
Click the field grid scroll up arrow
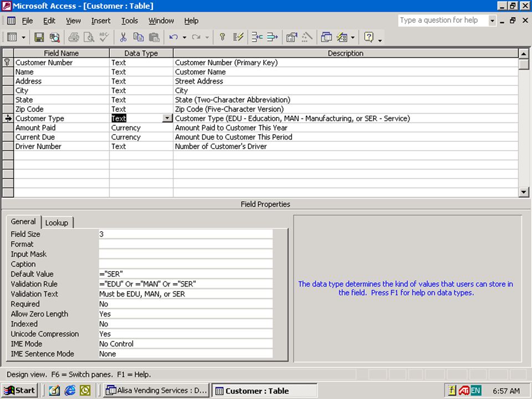coord(524,54)
